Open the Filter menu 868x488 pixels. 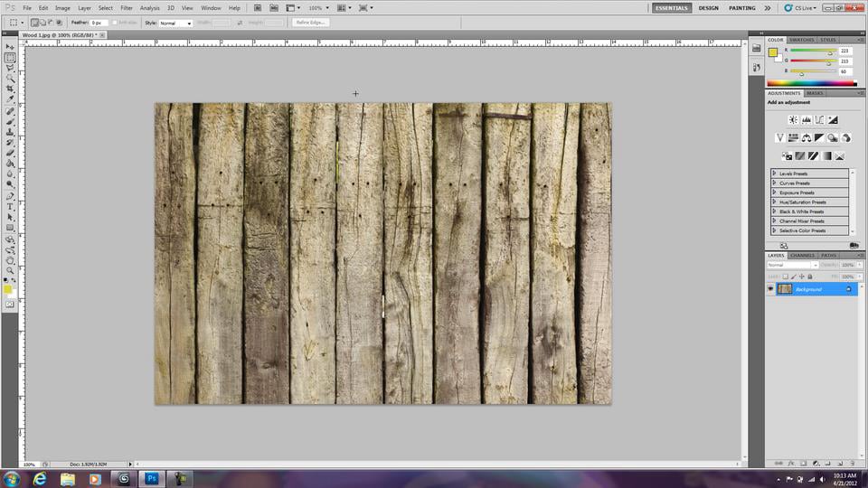click(127, 7)
